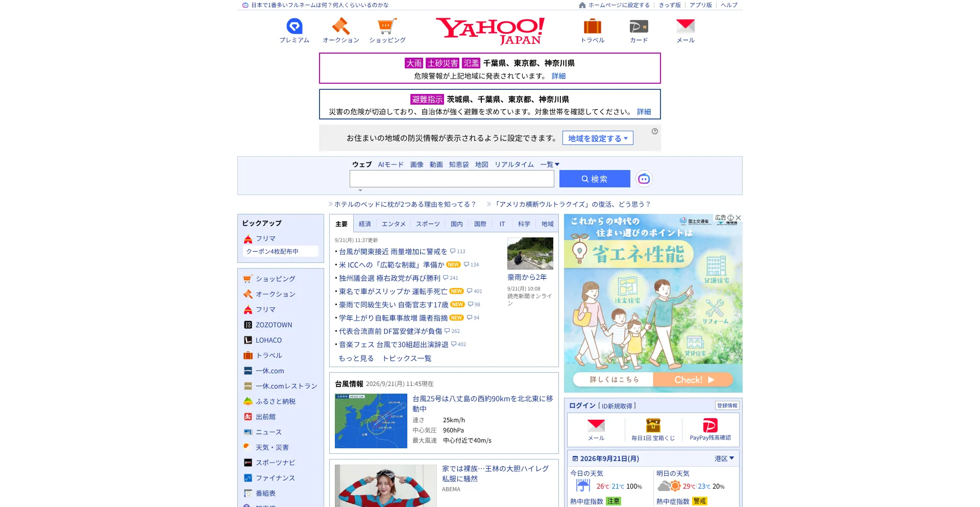Open 台風25号は八丈島の西約90km article link
The image size is (980, 507).
click(483, 404)
